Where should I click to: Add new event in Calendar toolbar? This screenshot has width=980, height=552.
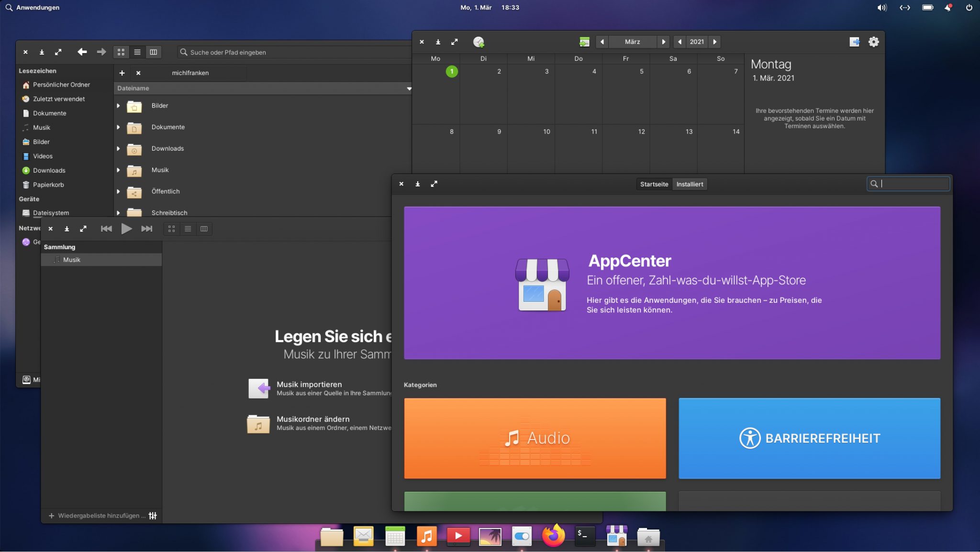(479, 42)
